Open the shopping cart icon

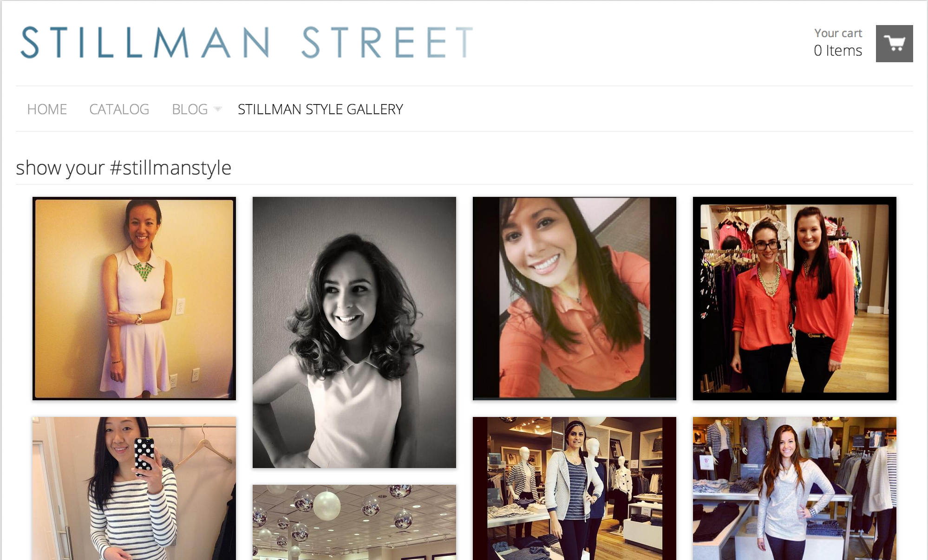pos(894,44)
